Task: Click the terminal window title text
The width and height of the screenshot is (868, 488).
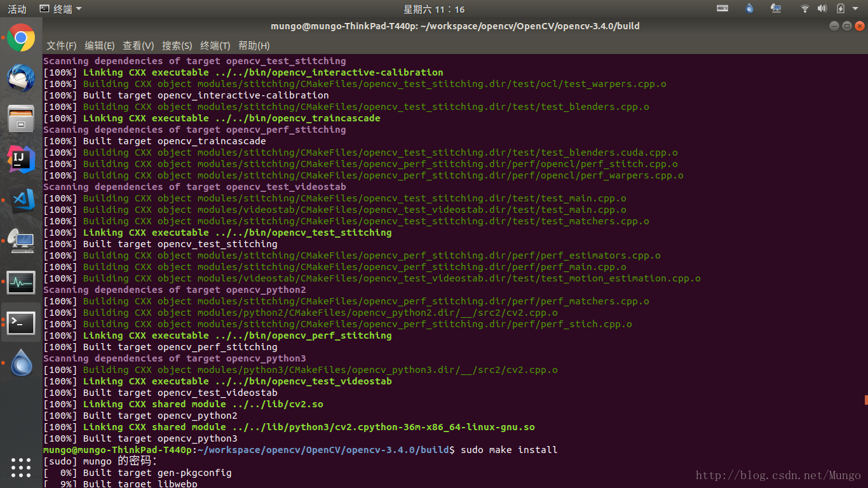Action: [455, 26]
